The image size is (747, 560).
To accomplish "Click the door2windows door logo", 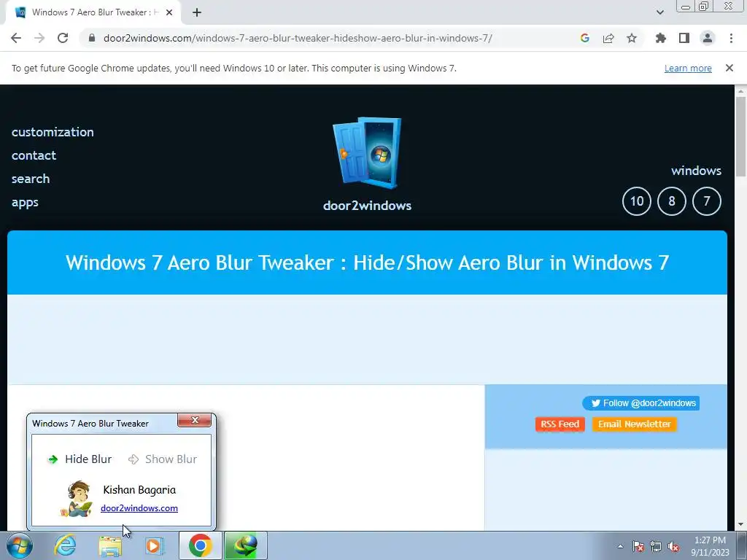I will pos(367,152).
